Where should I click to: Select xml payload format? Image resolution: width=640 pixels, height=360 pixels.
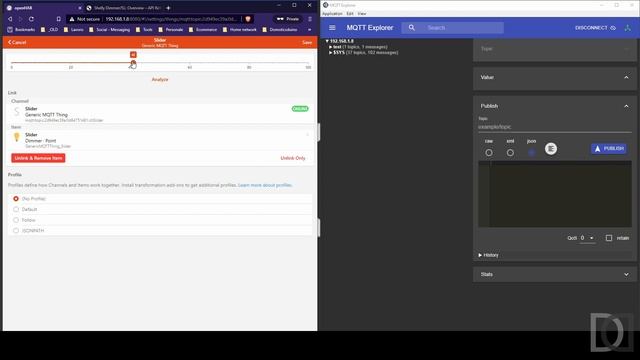(510, 153)
